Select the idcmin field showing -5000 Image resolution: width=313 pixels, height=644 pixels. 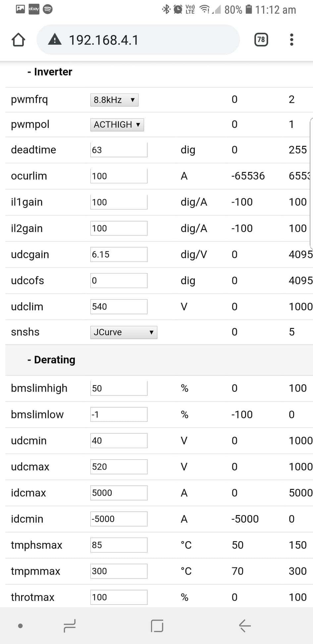click(119, 519)
